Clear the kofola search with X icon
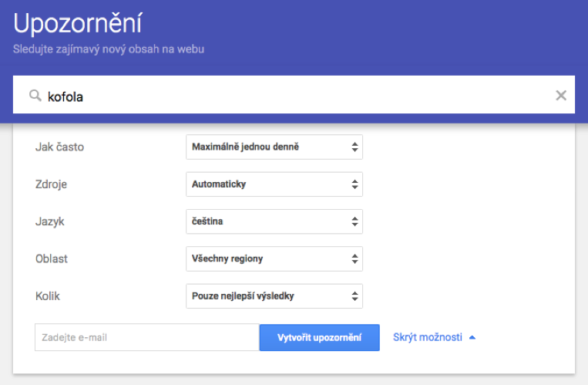The image size is (588, 385). click(561, 96)
